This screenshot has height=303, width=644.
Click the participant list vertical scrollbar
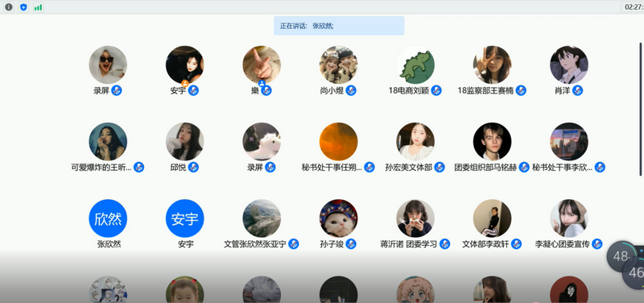pyautogui.click(x=640, y=110)
